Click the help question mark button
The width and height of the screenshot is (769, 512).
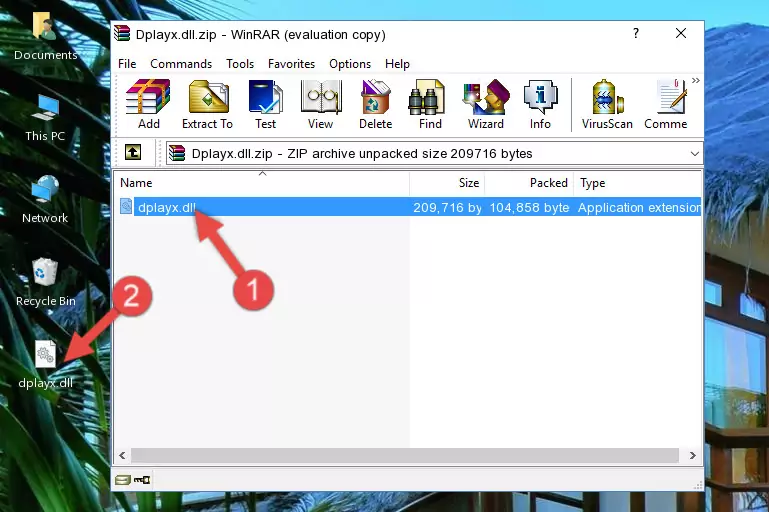pyautogui.click(x=636, y=33)
